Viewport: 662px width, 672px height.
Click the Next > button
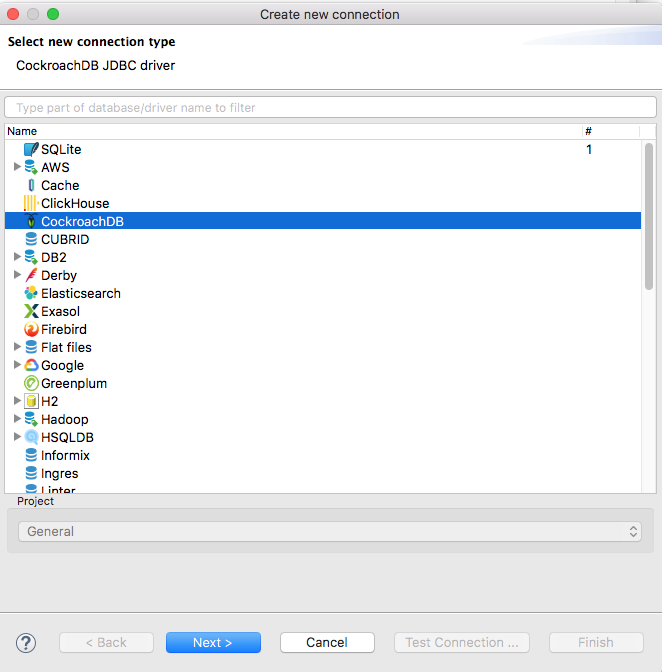click(213, 642)
